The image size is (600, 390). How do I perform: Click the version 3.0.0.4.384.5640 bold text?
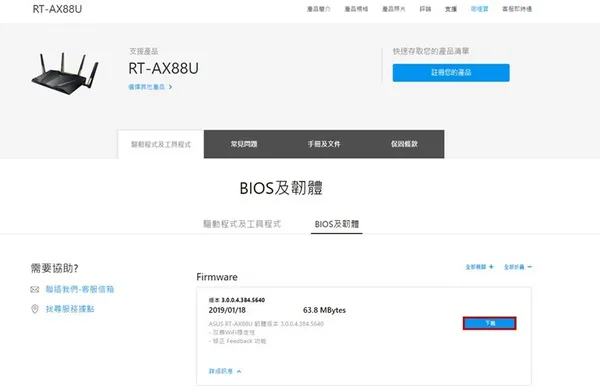point(243,300)
